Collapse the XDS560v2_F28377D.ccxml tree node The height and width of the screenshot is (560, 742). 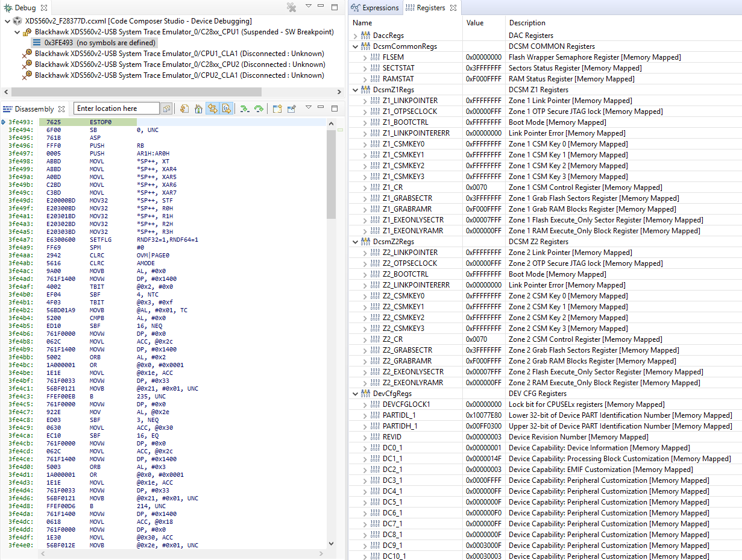point(7,21)
